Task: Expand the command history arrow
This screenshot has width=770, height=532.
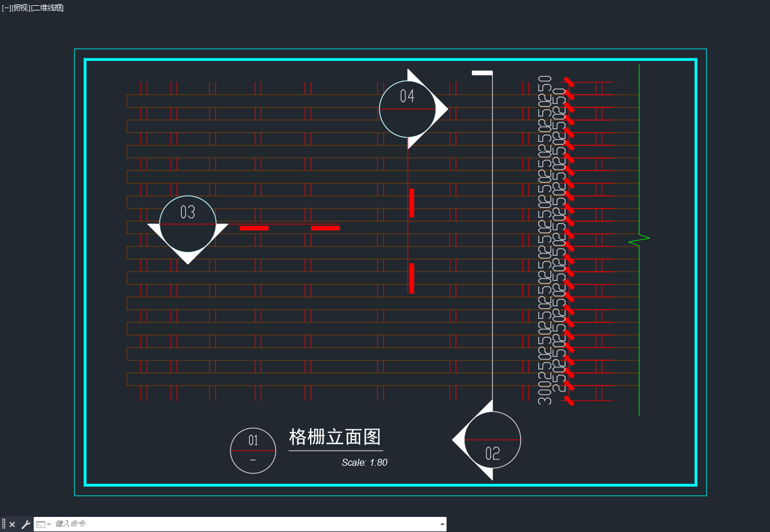Action: click(442, 524)
